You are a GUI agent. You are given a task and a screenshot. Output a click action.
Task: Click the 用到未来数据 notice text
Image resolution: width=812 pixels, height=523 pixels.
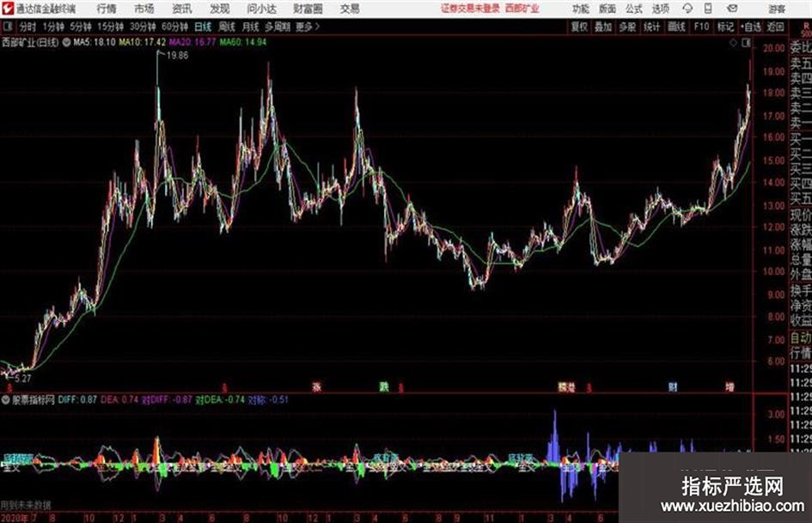[26, 504]
